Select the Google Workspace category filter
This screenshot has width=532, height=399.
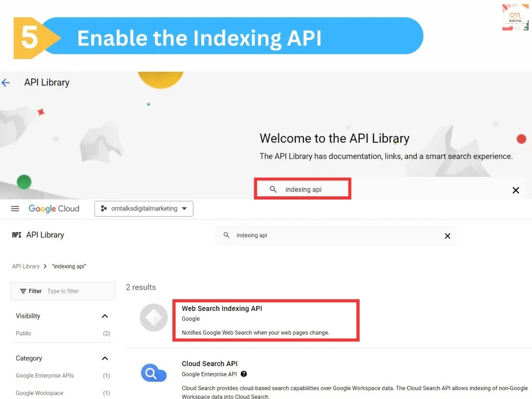click(39, 393)
